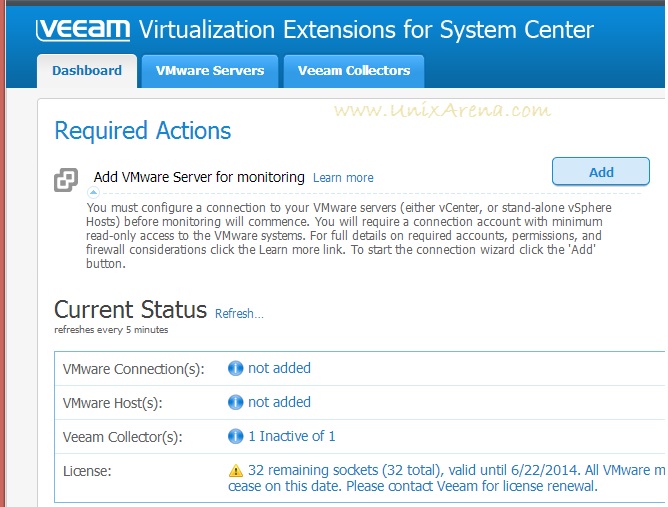Click the 'refreshes every 5 minutes' text
668x507 pixels.
[x=111, y=330]
